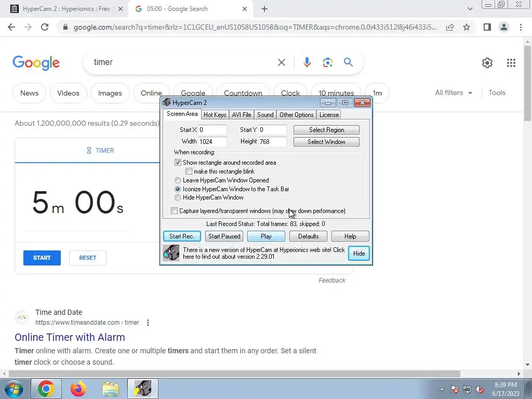Click the Select Region button
The height and width of the screenshot is (399, 532).
(326, 129)
